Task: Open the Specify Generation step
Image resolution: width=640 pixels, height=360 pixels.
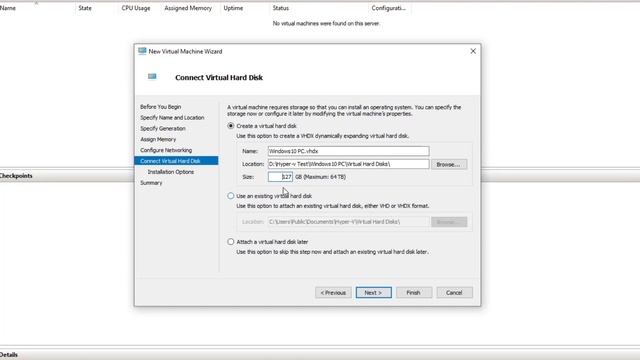Action: coord(163,129)
